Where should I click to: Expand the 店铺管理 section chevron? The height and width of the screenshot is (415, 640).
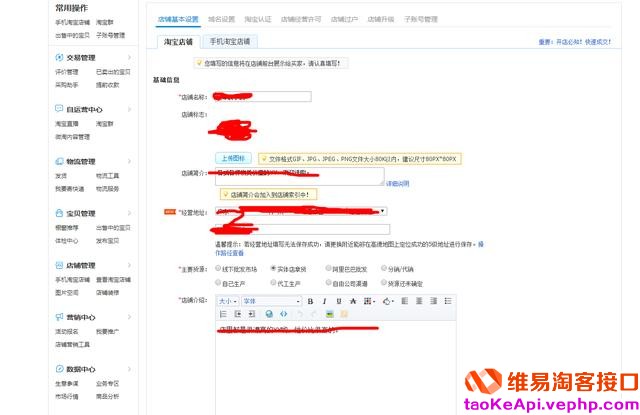coord(129,265)
